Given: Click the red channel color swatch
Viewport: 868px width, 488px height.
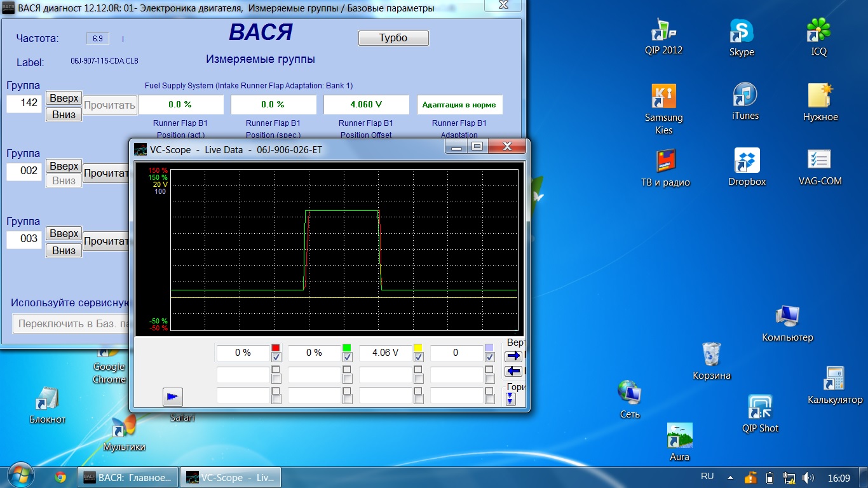Looking at the screenshot, I should [x=276, y=348].
